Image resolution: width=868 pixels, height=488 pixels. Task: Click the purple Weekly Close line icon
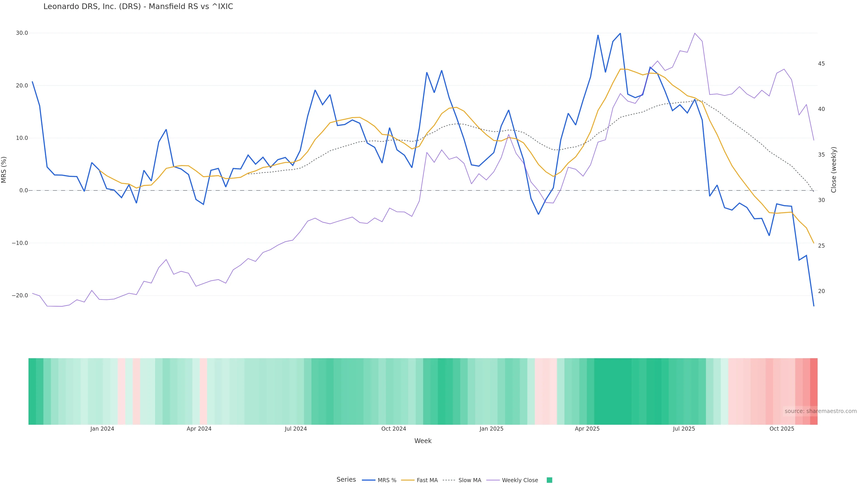(493, 480)
